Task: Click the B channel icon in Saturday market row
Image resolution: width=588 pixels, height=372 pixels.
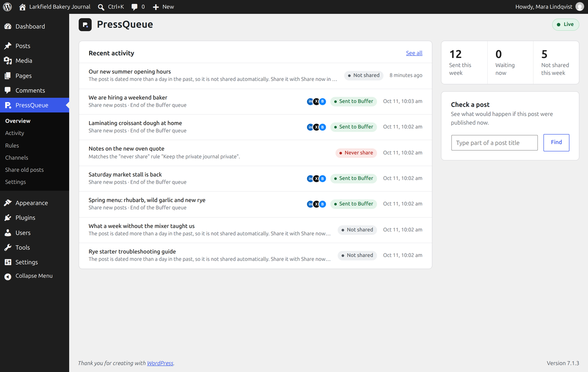Action: pyautogui.click(x=322, y=178)
